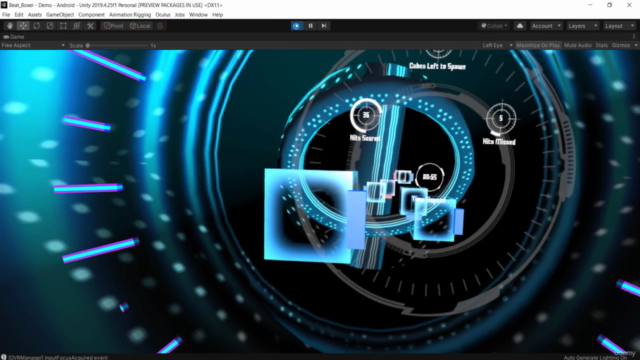This screenshot has height=360, width=640.
Task: Open the Help menu
Action: 218,15
